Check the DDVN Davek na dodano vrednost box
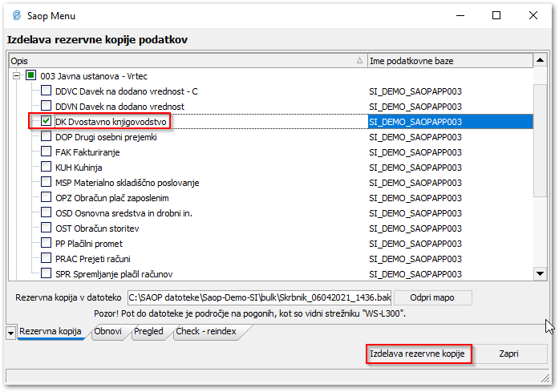The image size is (559, 392). pyautogui.click(x=46, y=106)
